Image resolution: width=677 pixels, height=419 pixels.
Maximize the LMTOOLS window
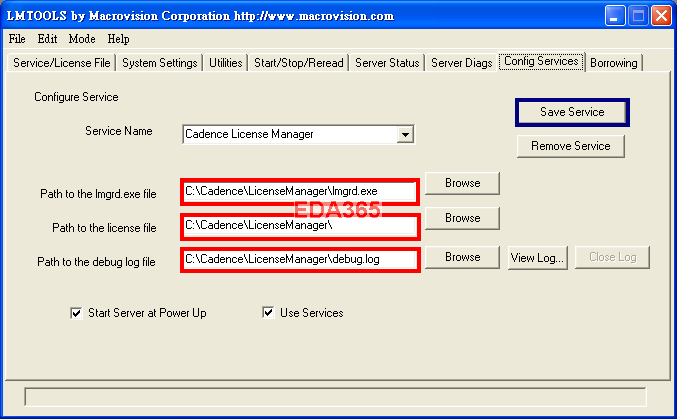coord(638,16)
